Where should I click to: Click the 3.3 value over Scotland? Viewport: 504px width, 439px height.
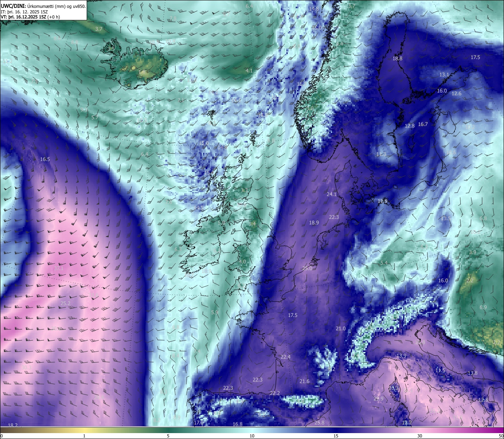[x=244, y=190]
